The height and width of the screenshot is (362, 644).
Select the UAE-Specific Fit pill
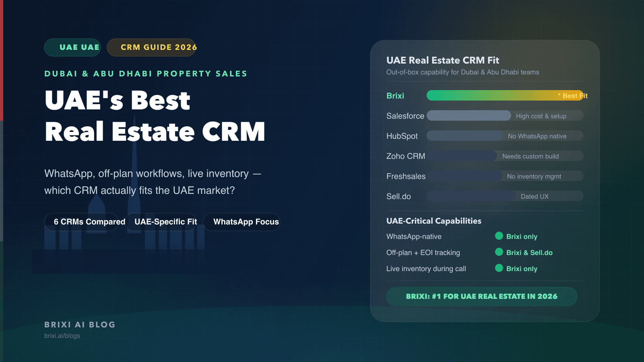coord(161,222)
